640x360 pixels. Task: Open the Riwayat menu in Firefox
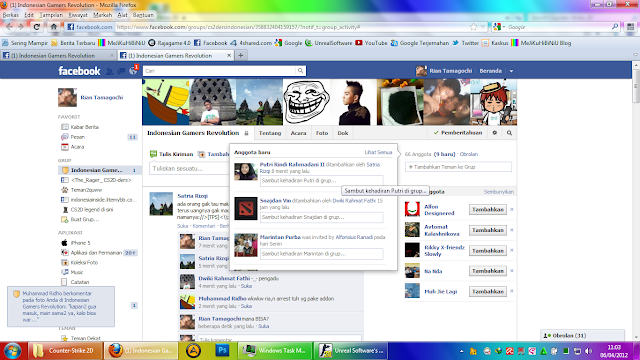[78, 15]
